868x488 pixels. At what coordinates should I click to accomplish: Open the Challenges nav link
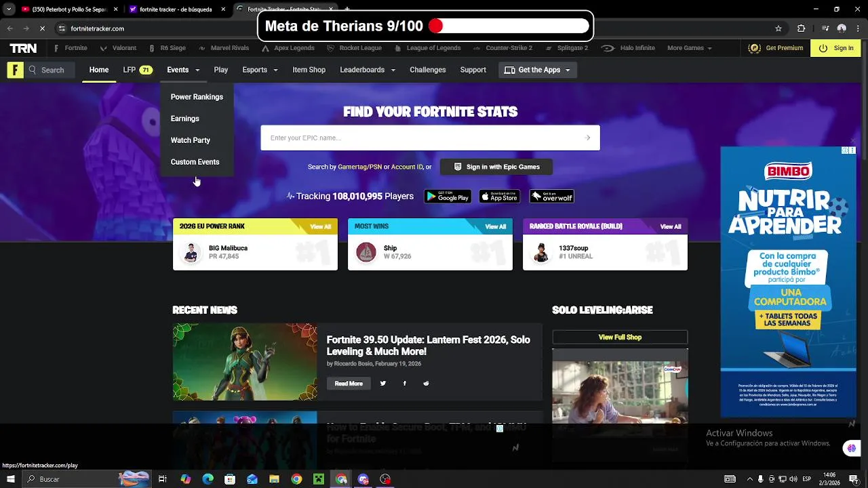(x=428, y=70)
